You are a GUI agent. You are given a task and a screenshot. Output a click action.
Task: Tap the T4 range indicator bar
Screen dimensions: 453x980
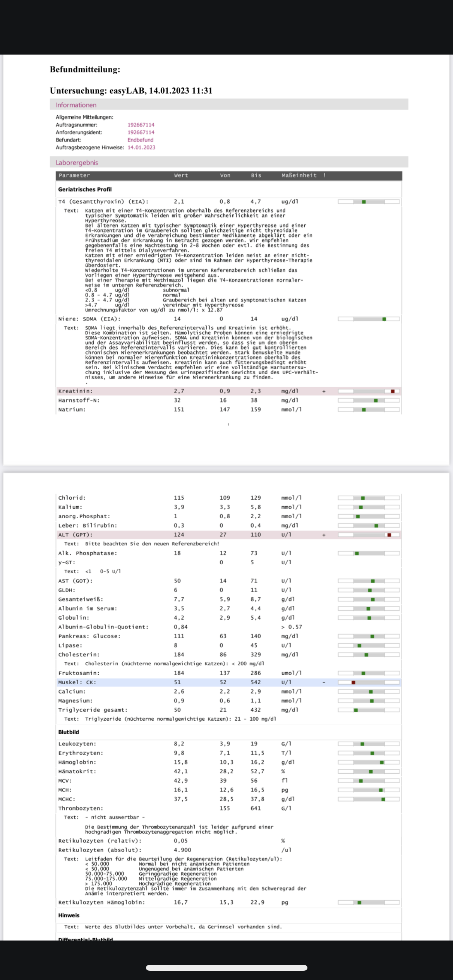point(369,202)
